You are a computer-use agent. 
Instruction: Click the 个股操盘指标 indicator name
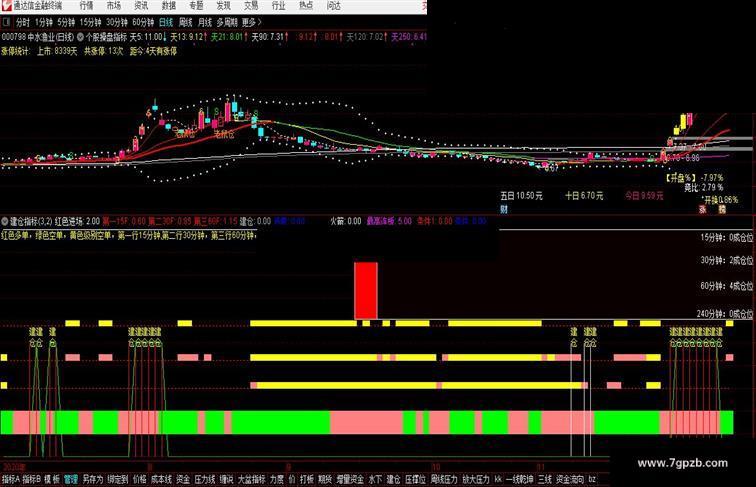107,37
